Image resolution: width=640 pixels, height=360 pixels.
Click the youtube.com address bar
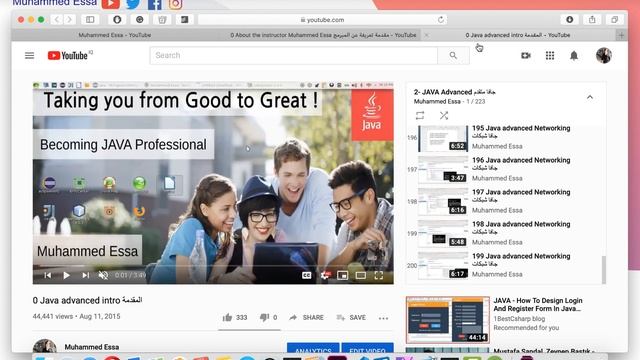322,20
